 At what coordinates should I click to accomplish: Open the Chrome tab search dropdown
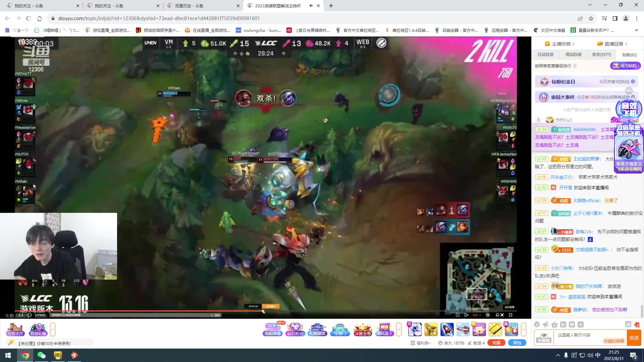pyautogui.click(x=590, y=5)
